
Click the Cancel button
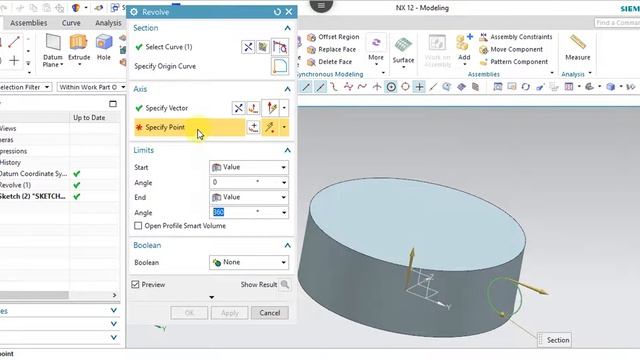(x=270, y=313)
